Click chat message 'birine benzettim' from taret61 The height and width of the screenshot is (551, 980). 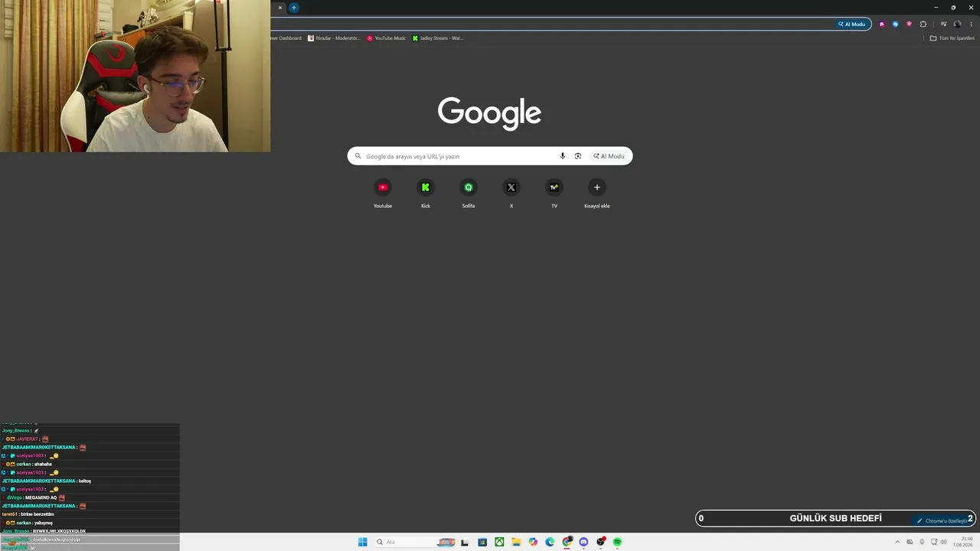coord(38,514)
